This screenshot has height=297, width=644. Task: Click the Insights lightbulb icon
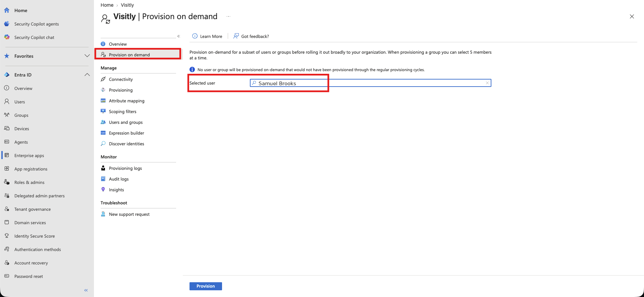(x=103, y=190)
